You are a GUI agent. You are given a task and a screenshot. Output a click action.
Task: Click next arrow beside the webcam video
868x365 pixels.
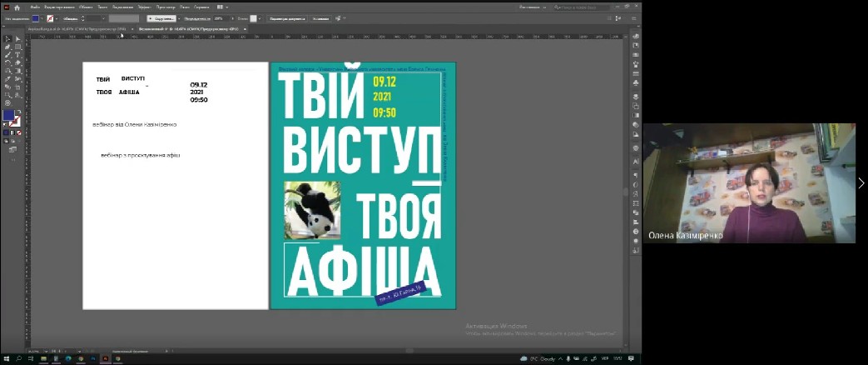click(x=861, y=183)
